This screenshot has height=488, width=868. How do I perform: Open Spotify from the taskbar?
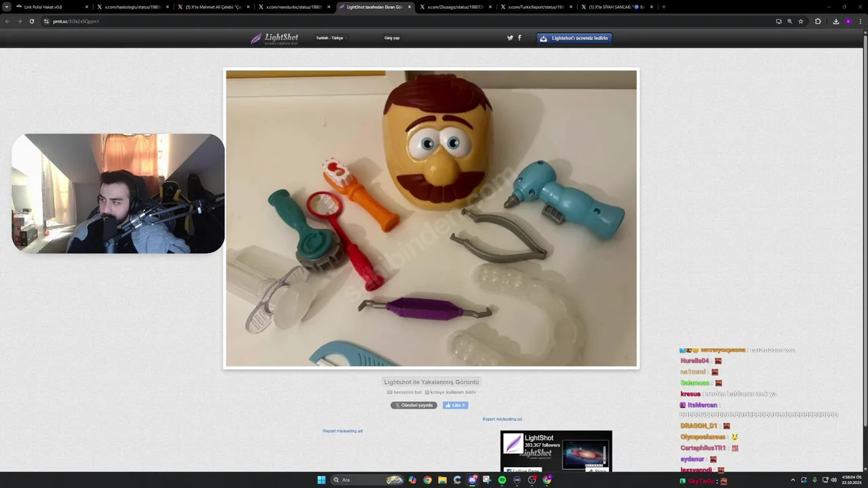coord(502,480)
